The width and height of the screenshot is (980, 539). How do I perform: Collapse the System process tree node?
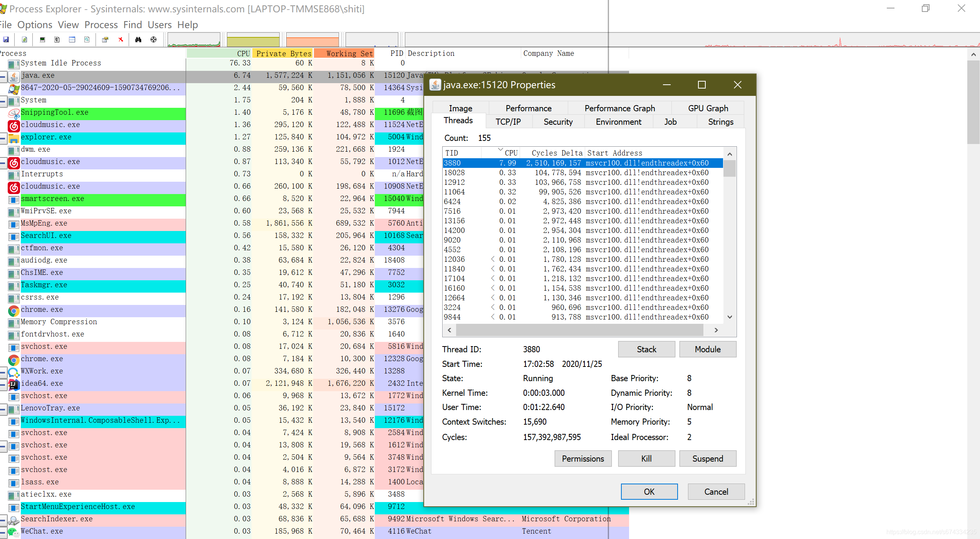(x=3, y=101)
